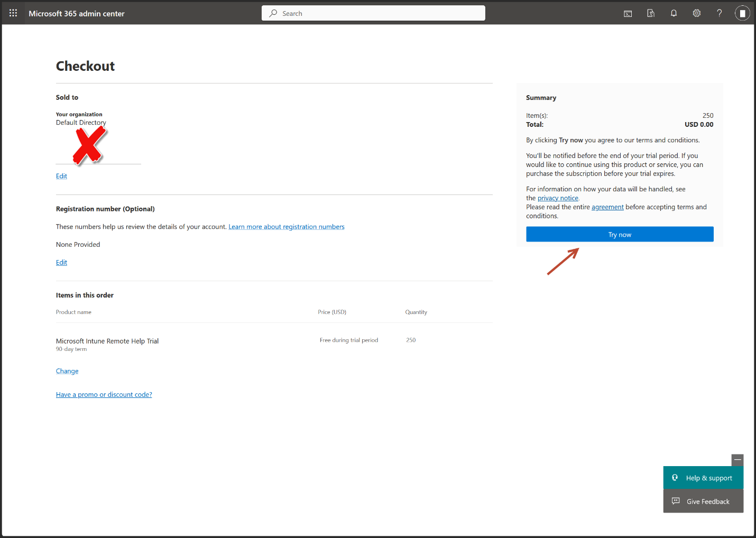Edit the Sold to organization details
Image resolution: width=756 pixels, height=538 pixels.
pos(61,176)
